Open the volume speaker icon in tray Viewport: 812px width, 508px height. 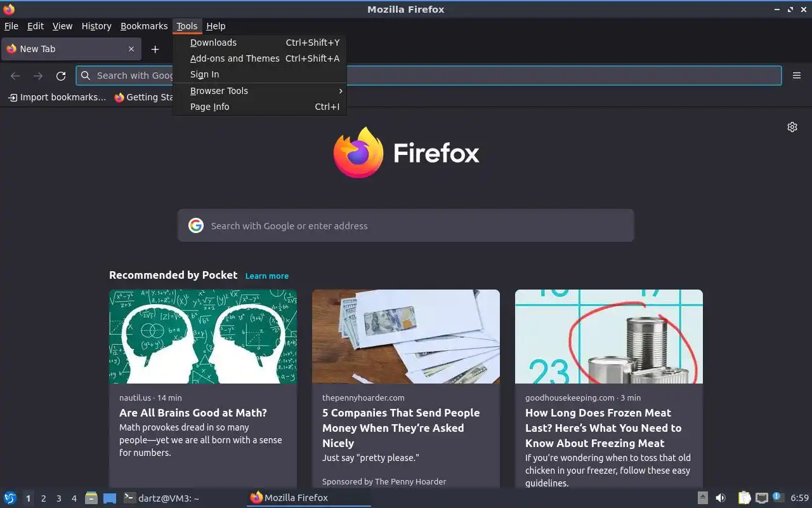coord(721,498)
